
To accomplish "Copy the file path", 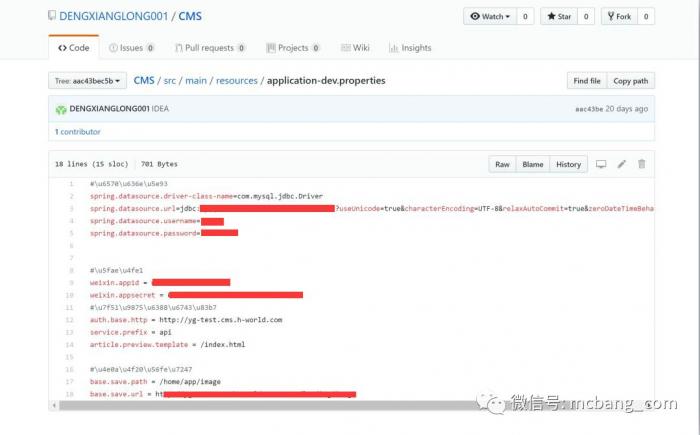I will coord(630,81).
